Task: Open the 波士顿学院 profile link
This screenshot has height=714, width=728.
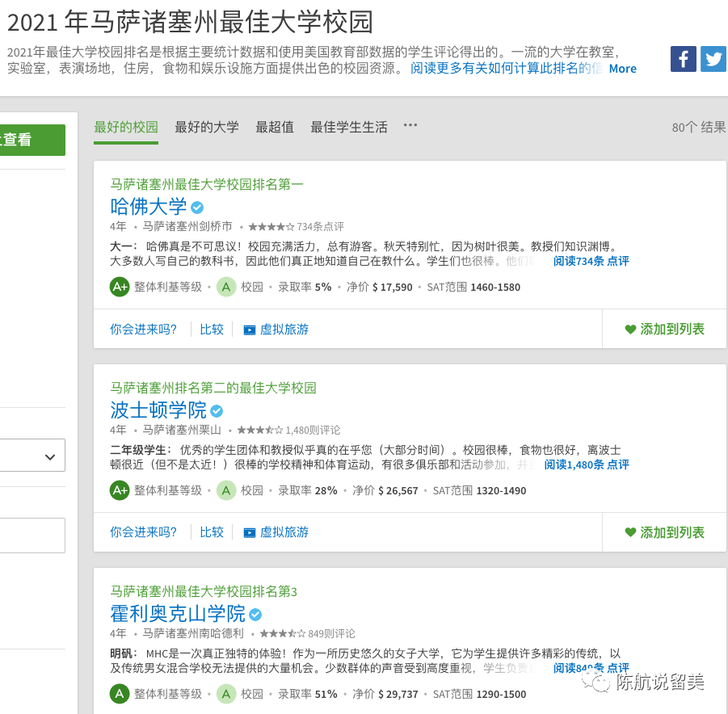Action: 158,410
